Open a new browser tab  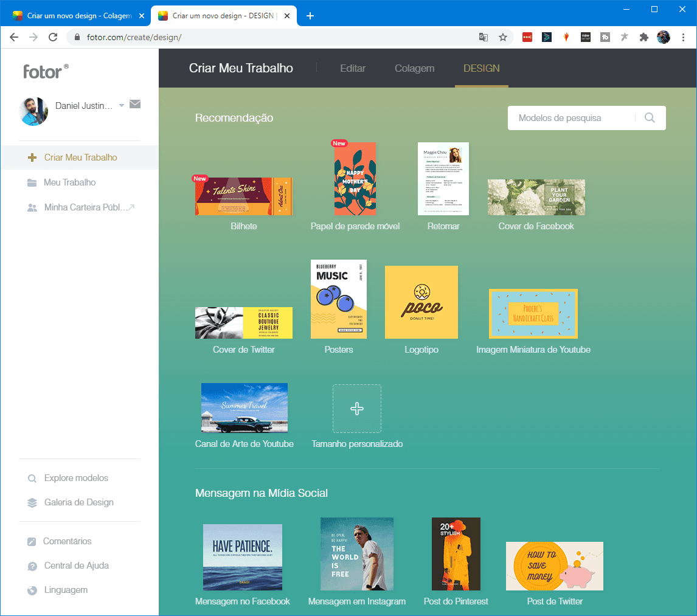click(310, 16)
